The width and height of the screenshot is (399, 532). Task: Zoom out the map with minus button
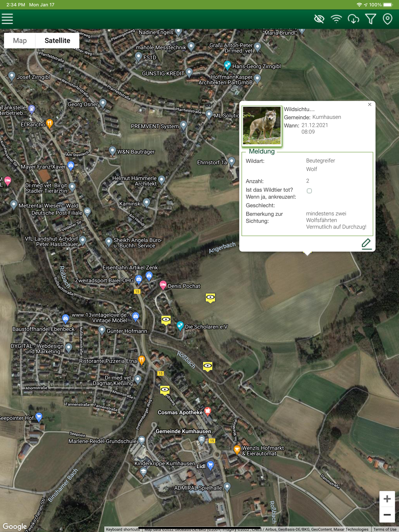387,515
